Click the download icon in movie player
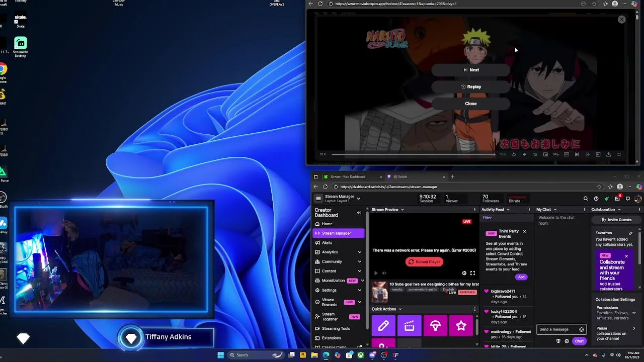The image size is (644, 362). [x=608, y=154]
